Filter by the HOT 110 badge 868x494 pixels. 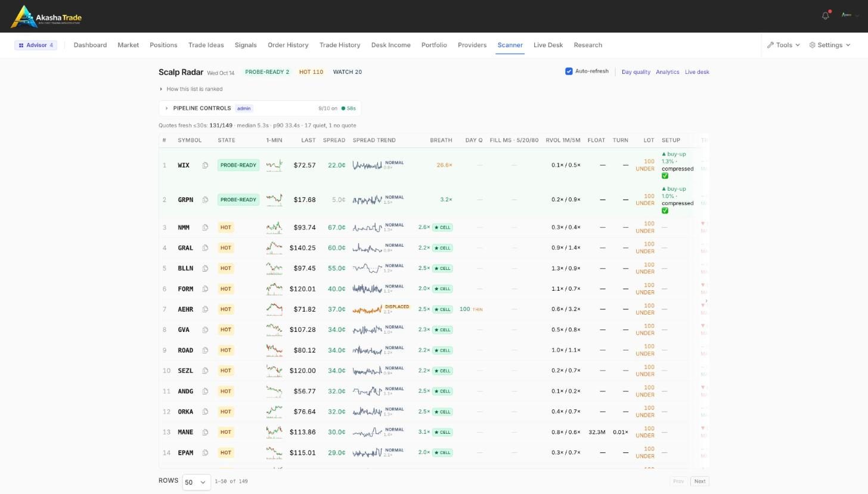pos(311,72)
